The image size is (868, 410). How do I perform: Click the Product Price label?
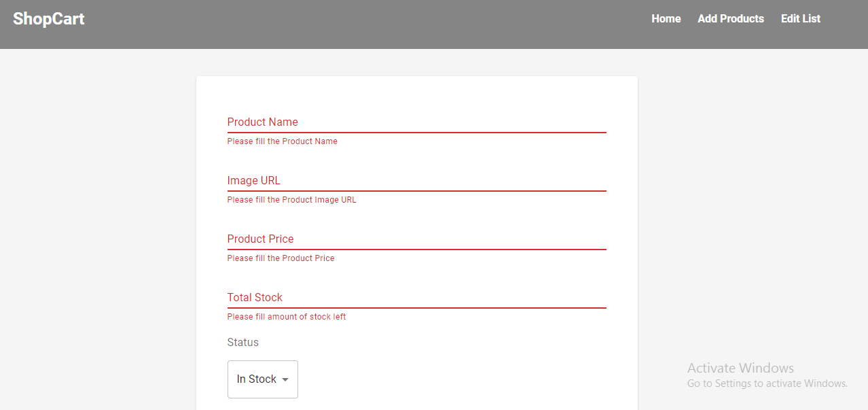pos(260,239)
